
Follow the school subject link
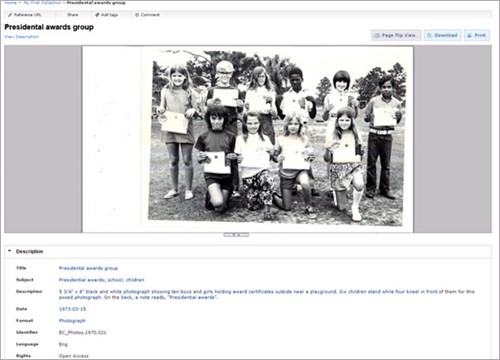coord(115,280)
